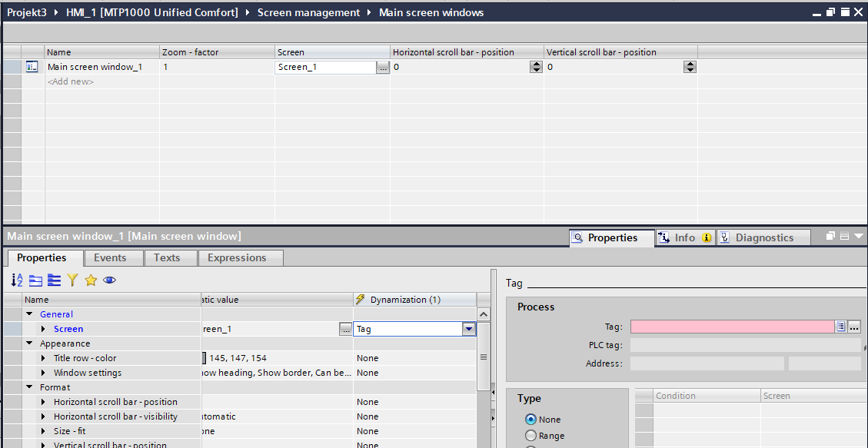Click the yellow Info notification icon
The image size is (868, 448).
pos(706,238)
